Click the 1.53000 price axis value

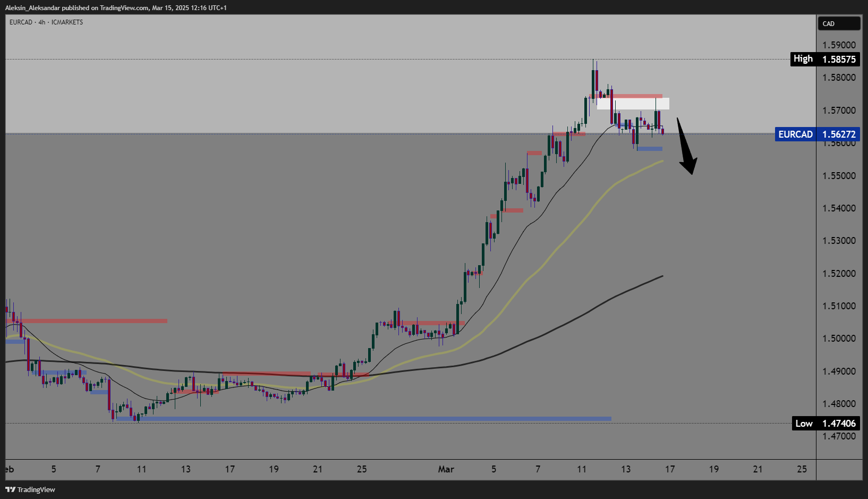click(x=839, y=241)
